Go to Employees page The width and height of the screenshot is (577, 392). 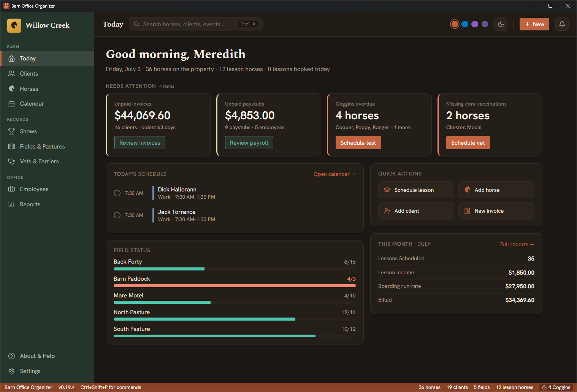pos(47,189)
